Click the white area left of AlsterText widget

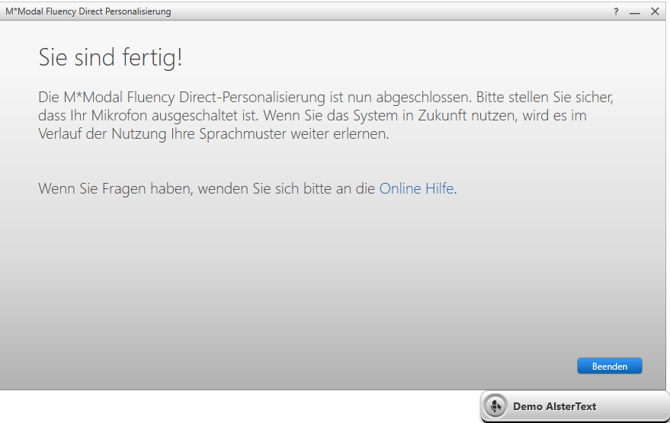pos(240,407)
